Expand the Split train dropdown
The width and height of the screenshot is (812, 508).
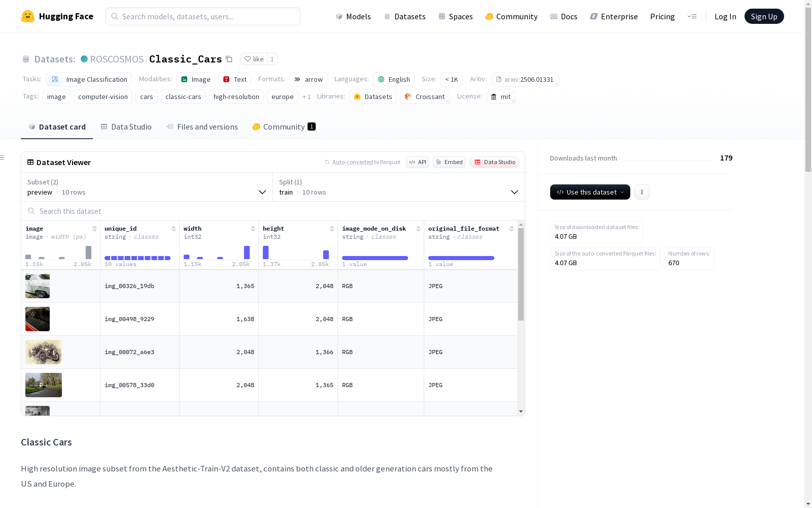[x=399, y=187]
